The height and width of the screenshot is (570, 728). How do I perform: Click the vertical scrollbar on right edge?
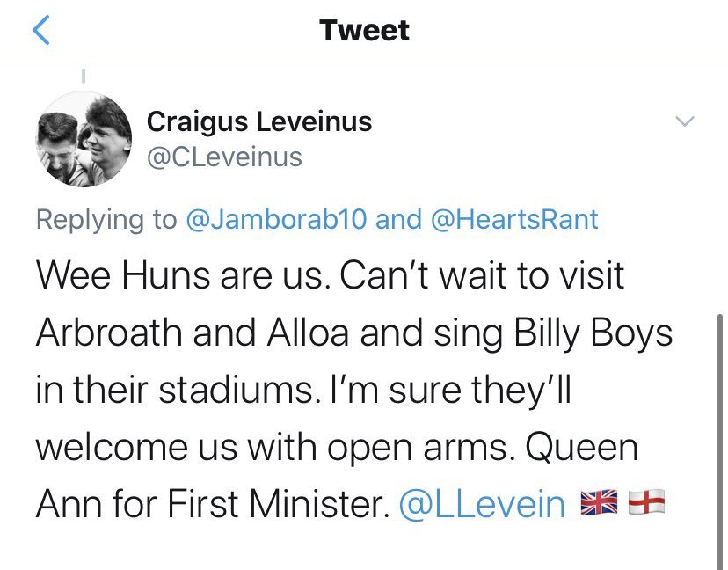719,442
